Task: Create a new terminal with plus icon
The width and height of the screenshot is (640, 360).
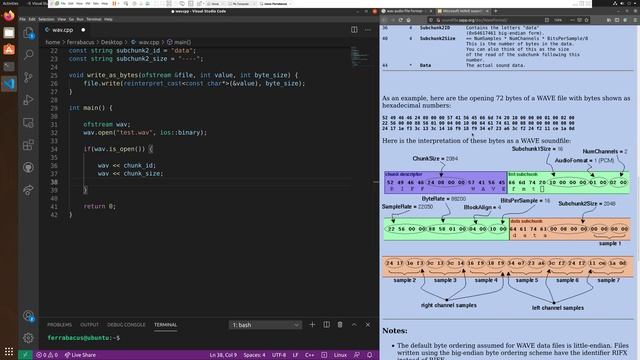Action: (x=312, y=324)
